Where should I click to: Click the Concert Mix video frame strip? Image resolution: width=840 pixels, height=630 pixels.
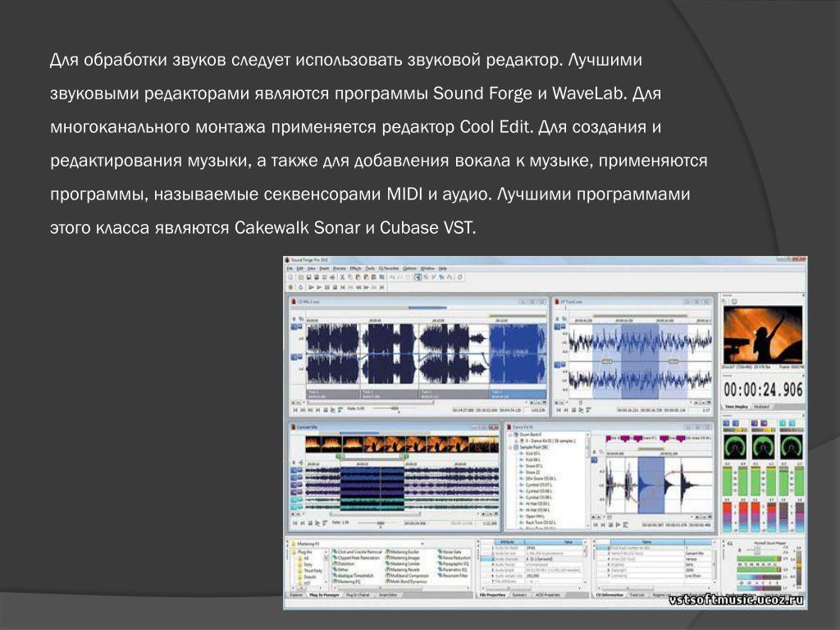tap(402, 444)
